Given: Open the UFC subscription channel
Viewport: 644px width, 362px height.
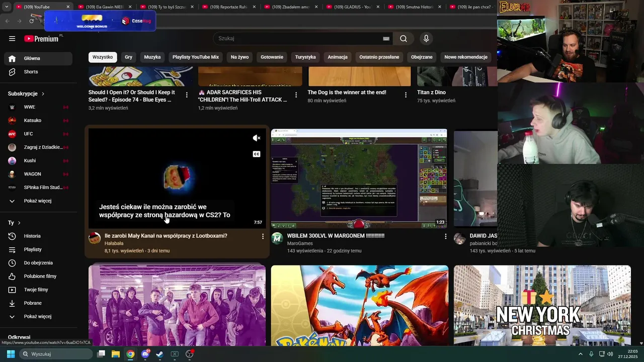Looking at the screenshot, I should coord(38,134).
